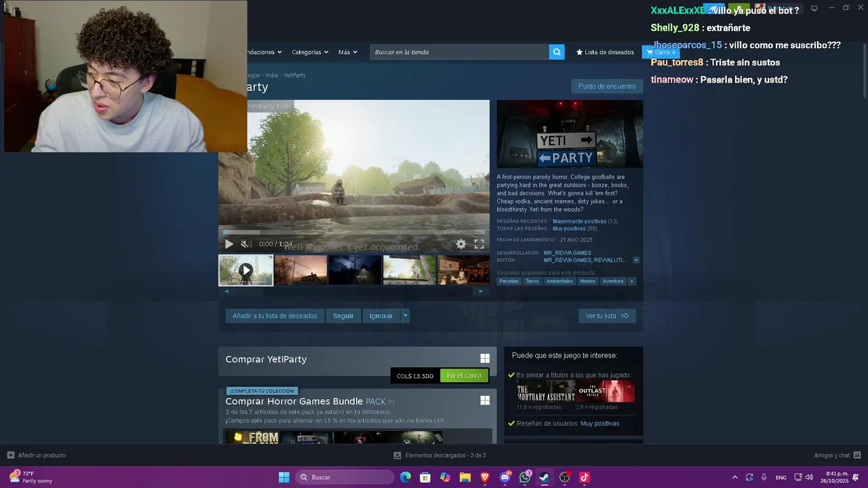Open the Más dropdown menu
Viewport: 868px width, 488px height.
click(x=348, y=52)
